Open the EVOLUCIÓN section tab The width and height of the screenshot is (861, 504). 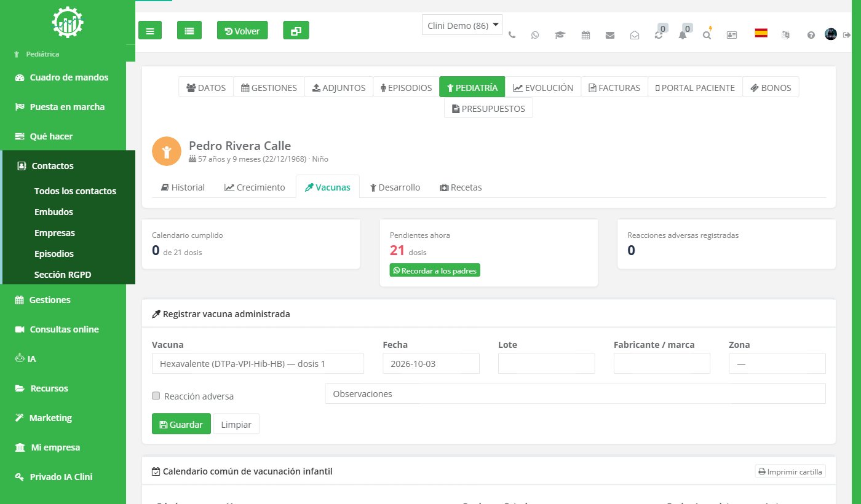coord(543,87)
